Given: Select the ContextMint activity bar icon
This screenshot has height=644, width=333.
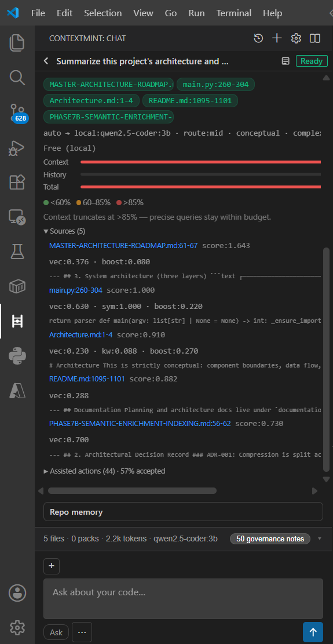Looking at the screenshot, I should click(17, 322).
